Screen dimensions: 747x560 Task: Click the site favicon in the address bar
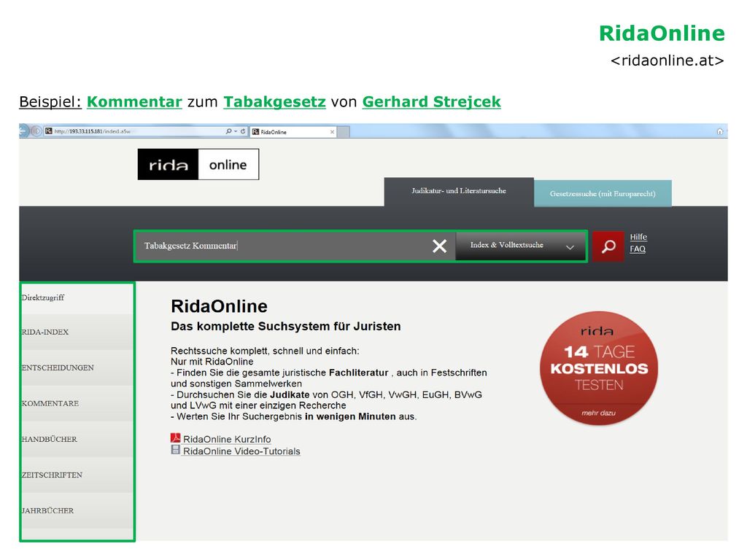click(49, 131)
